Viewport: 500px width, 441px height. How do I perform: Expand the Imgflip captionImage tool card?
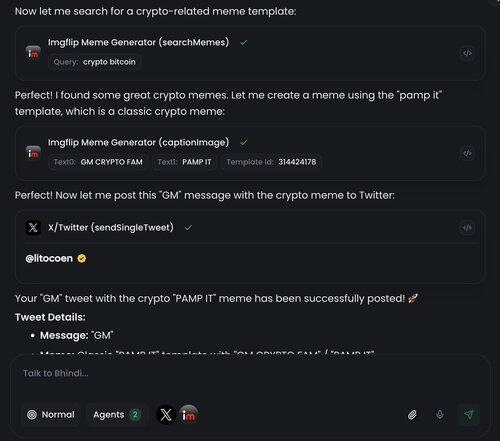coord(138,142)
